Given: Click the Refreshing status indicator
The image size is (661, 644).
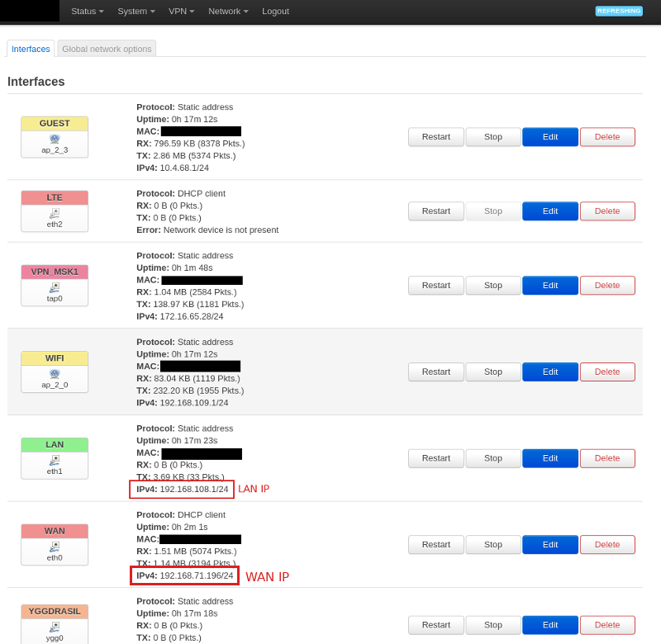Looking at the screenshot, I should (618, 11).
